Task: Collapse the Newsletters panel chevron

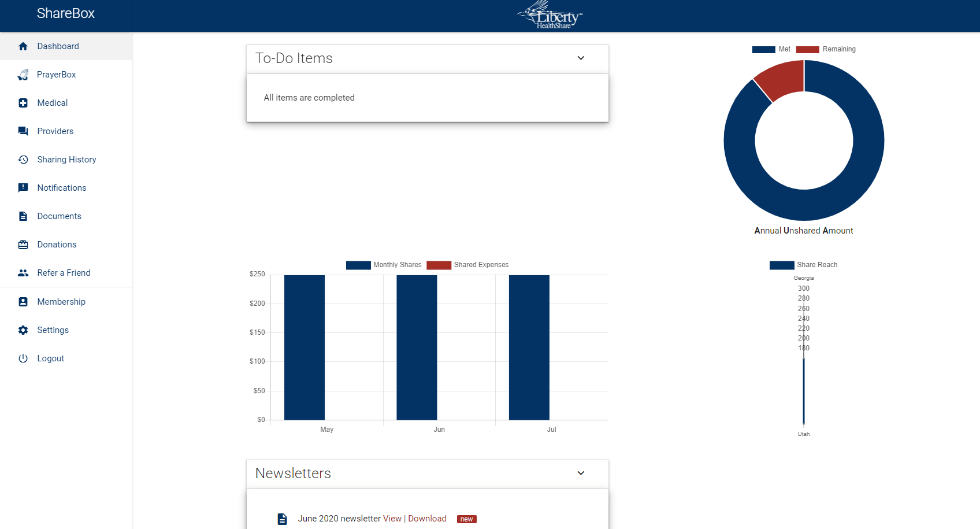Action: click(581, 473)
